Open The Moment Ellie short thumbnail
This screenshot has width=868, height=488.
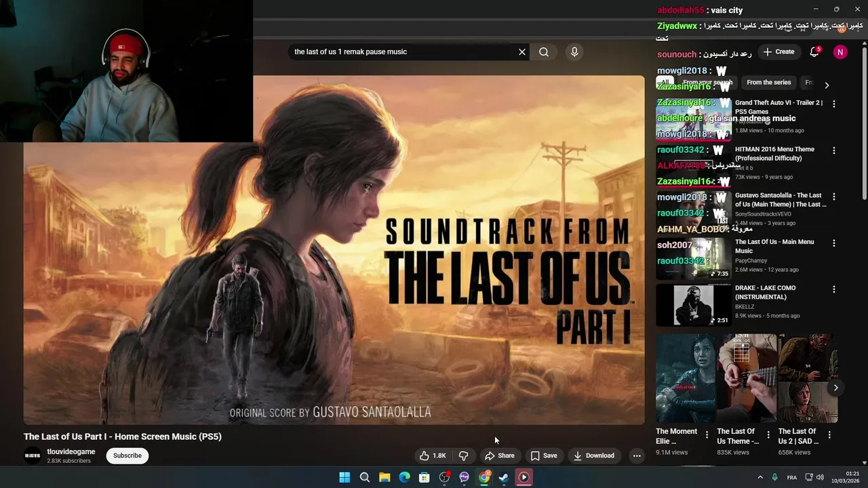point(686,378)
